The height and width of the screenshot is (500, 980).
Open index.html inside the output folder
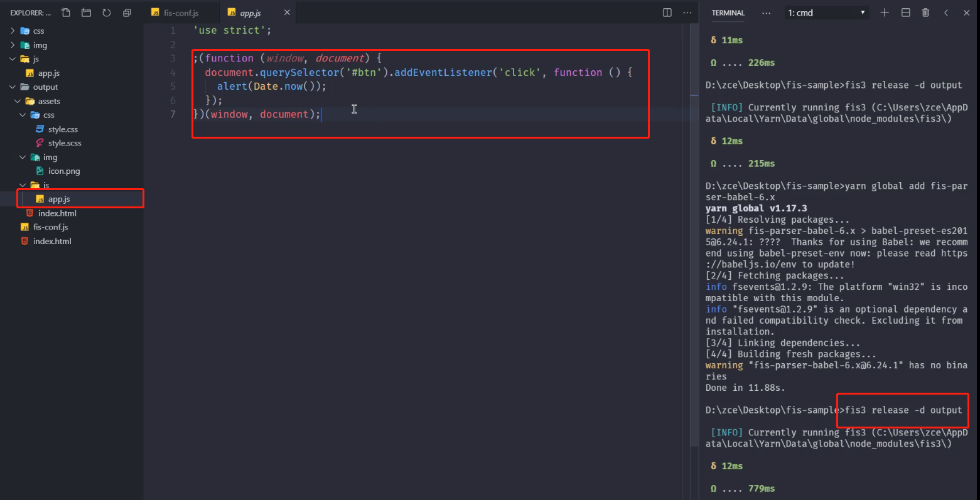57,213
